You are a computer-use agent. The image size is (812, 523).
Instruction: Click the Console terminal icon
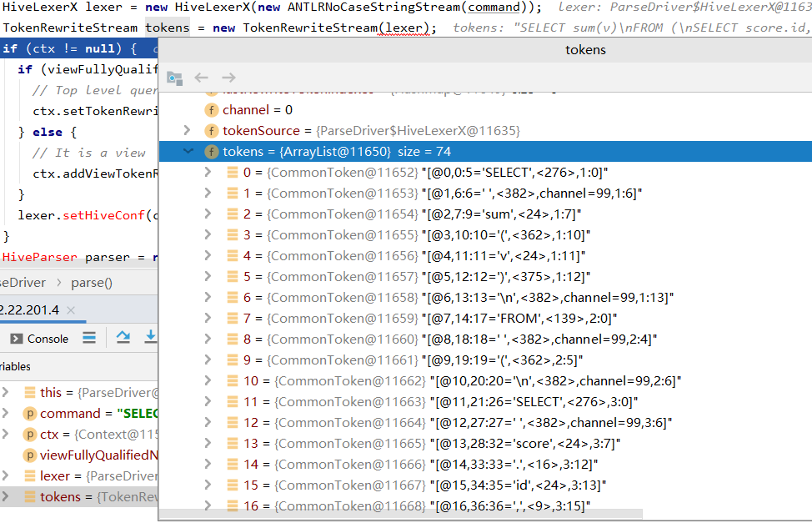17,339
